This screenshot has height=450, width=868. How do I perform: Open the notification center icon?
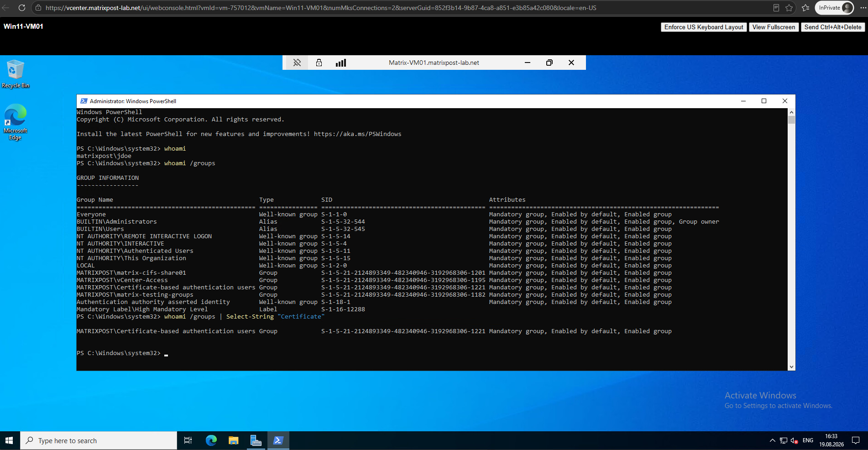pyautogui.click(x=856, y=440)
